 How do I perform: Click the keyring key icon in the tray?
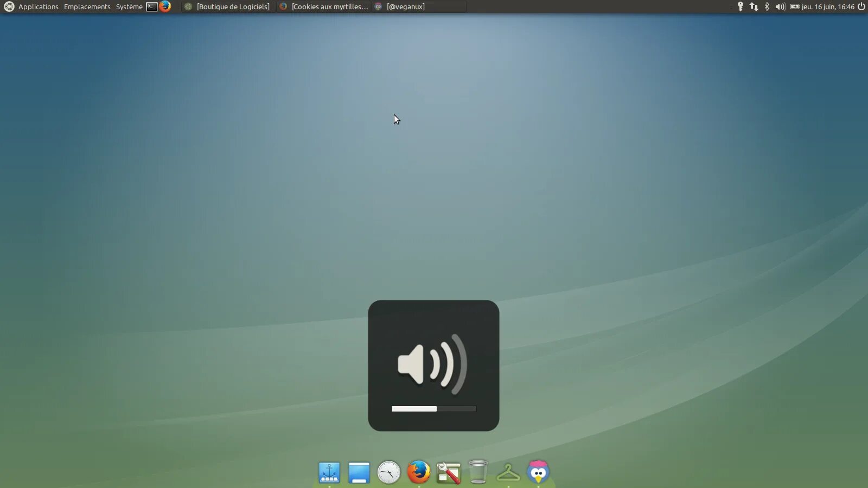[741, 7]
